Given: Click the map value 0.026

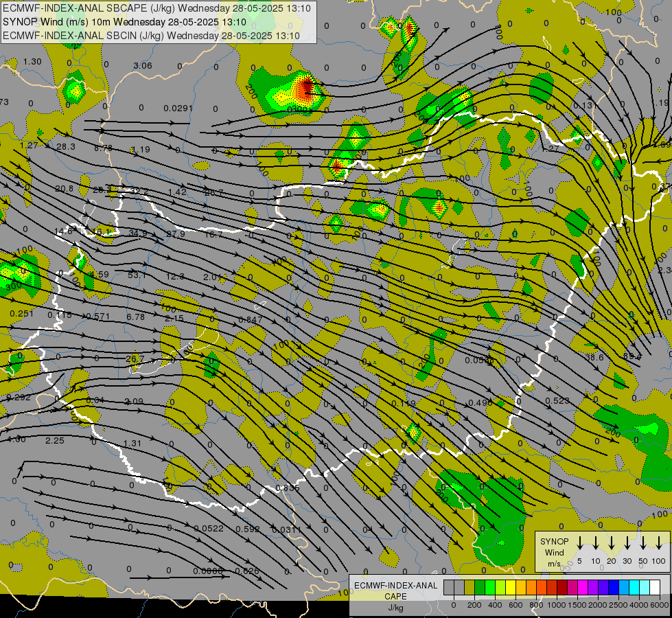Looking at the screenshot, I should [247, 571].
